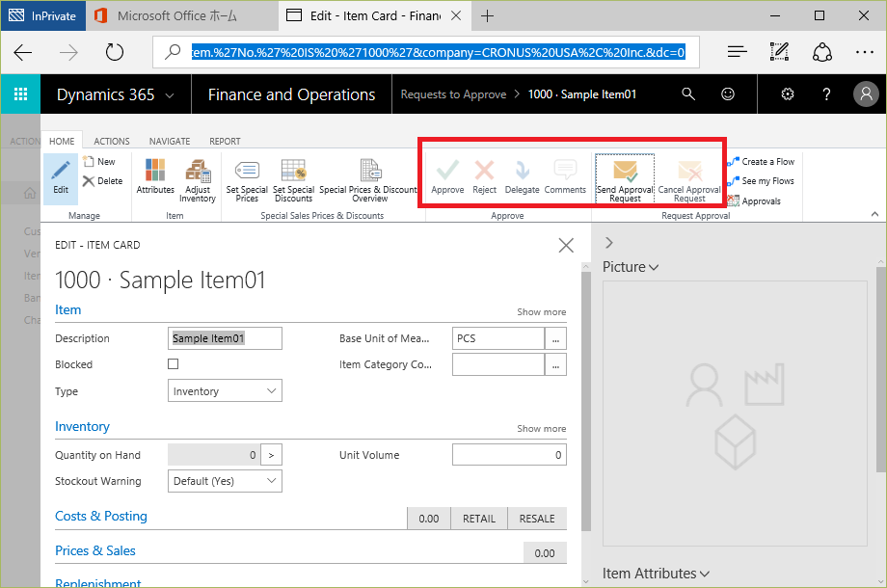Screen dimensions: 887x588
Task: Open Item Category Code lookup
Action: click(x=555, y=364)
